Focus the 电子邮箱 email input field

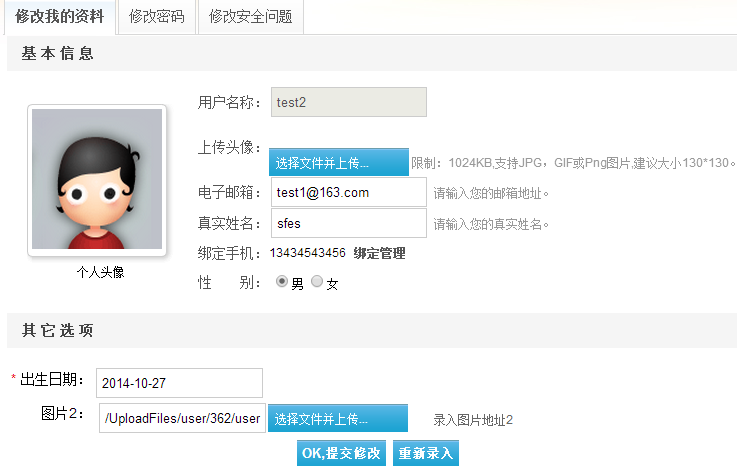pyautogui.click(x=349, y=192)
